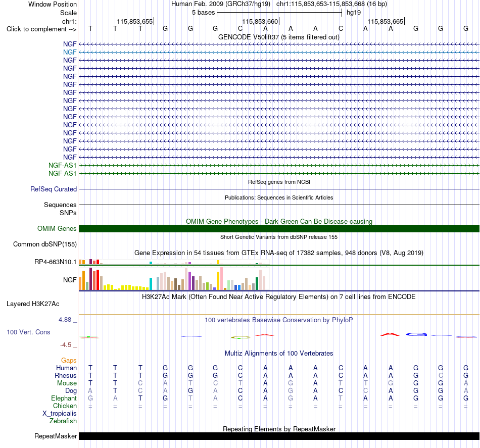Viewport: 480px width, 448px height.
Task: Open the 'RefSeq genes from NCBI' track title
Action: click(x=279, y=182)
